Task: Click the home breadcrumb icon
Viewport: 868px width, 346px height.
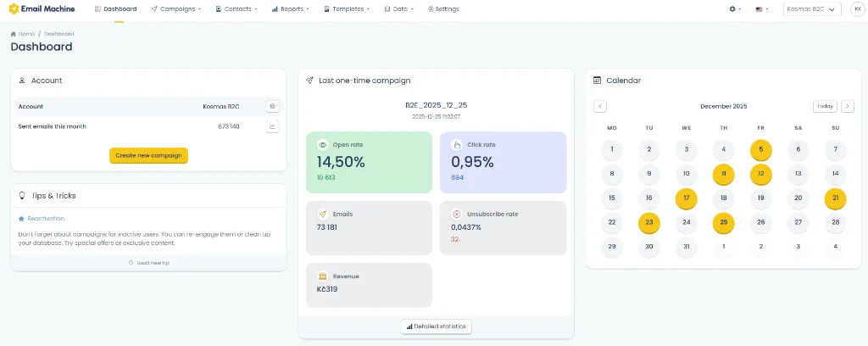Action: (14, 34)
